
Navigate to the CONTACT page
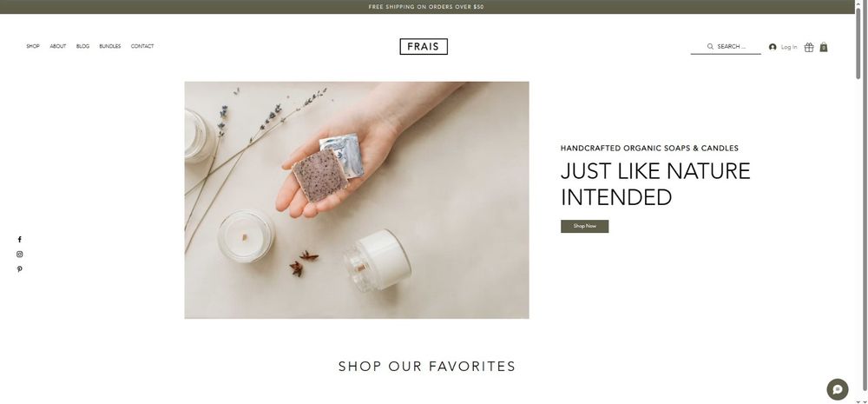tap(142, 47)
